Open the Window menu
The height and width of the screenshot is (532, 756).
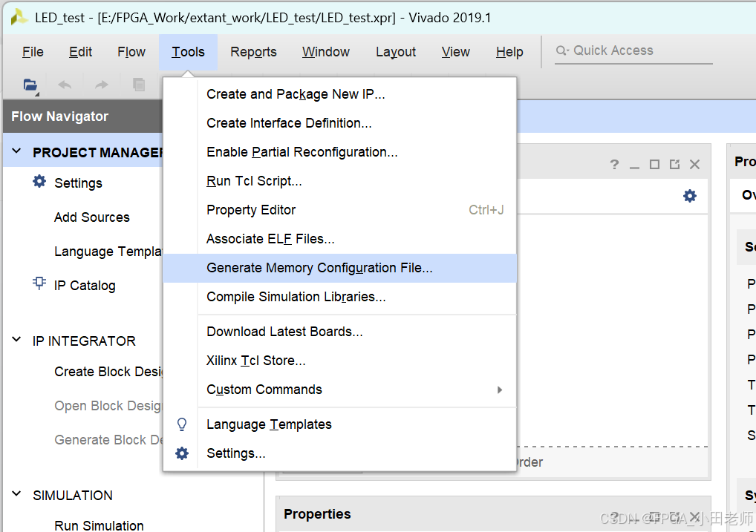tap(326, 51)
